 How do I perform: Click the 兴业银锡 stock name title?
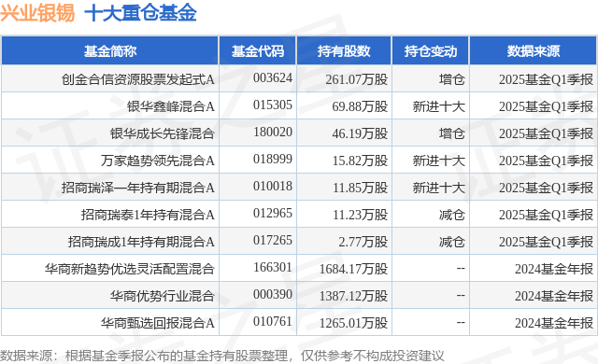[37, 12]
